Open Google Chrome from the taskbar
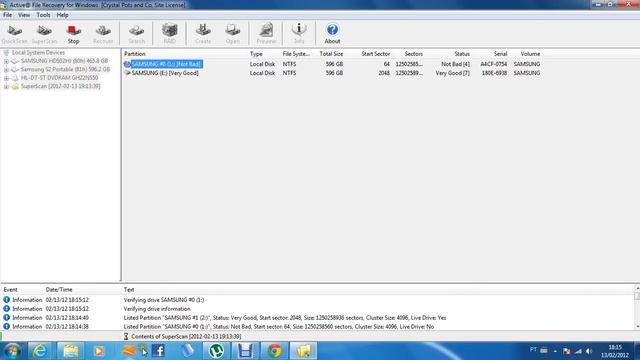The image size is (640, 360). (x=274, y=351)
